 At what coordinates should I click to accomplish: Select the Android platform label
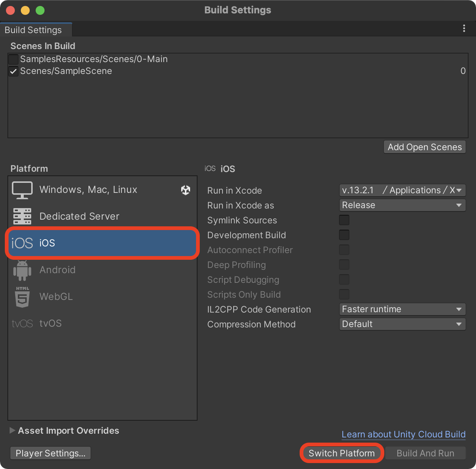tap(58, 270)
